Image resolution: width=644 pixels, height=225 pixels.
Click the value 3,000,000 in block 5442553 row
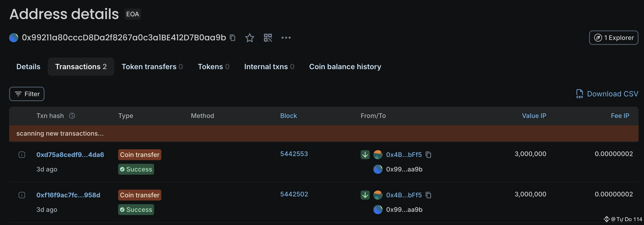coord(530,154)
